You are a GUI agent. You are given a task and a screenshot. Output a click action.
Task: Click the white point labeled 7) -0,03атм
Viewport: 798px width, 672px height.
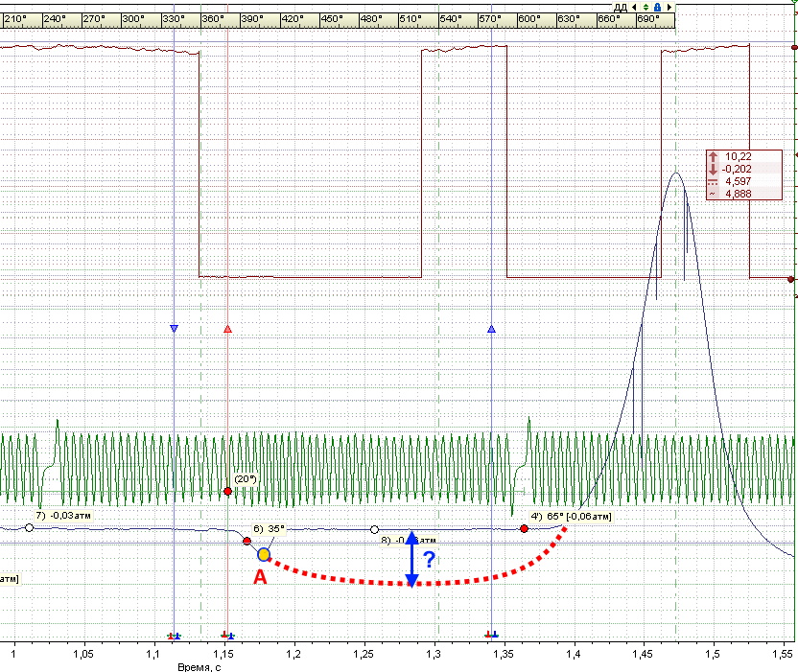pos(29,528)
